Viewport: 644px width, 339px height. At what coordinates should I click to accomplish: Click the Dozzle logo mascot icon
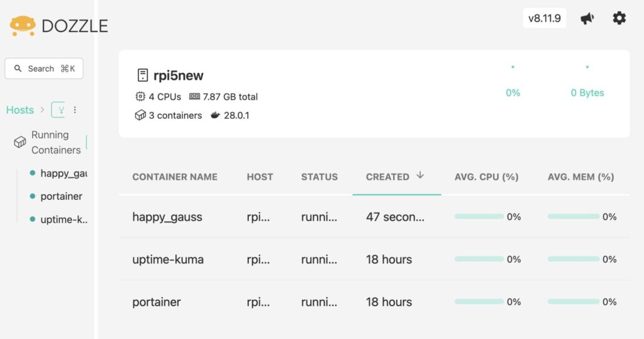pos(23,26)
